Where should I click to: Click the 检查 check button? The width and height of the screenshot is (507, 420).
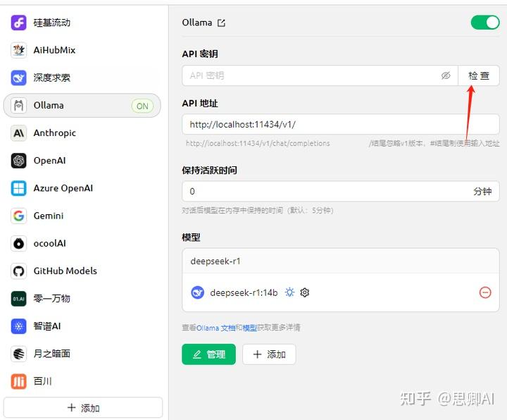coord(479,75)
